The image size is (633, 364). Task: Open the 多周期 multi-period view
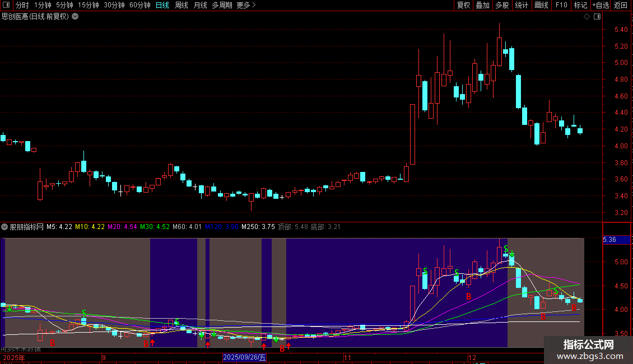(222, 5)
